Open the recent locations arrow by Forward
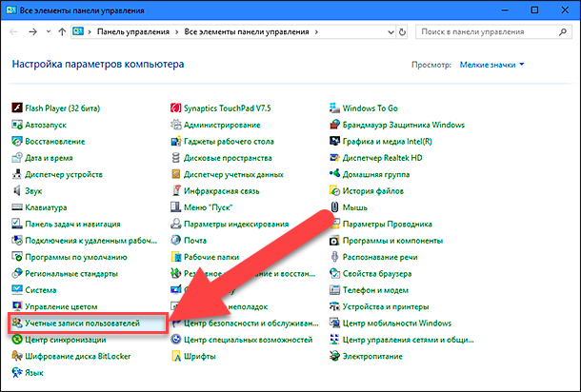The width and height of the screenshot is (581, 392). tap(49, 31)
